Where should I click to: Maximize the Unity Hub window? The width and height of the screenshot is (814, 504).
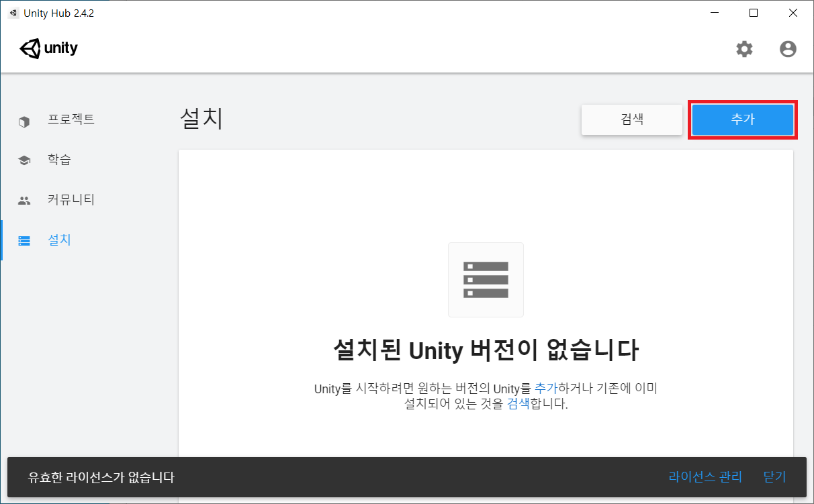(754, 13)
